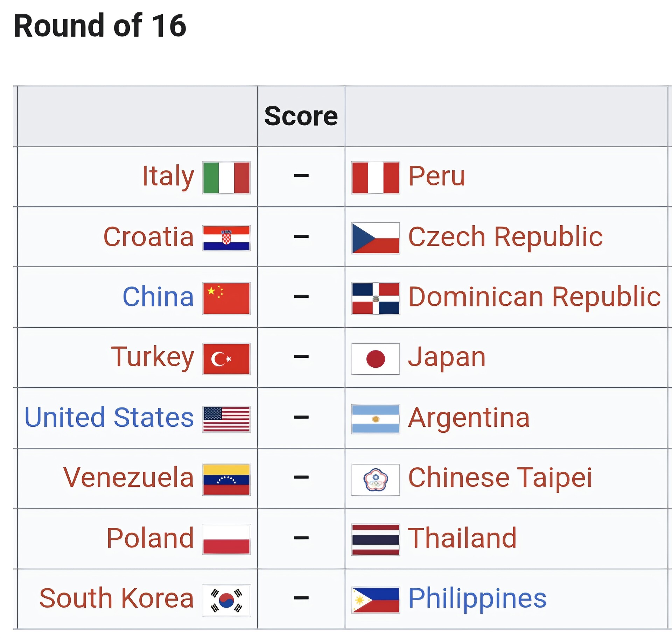Open the Philippines team link
Viewport: 672px width, 638px height.
pos(477,598)
